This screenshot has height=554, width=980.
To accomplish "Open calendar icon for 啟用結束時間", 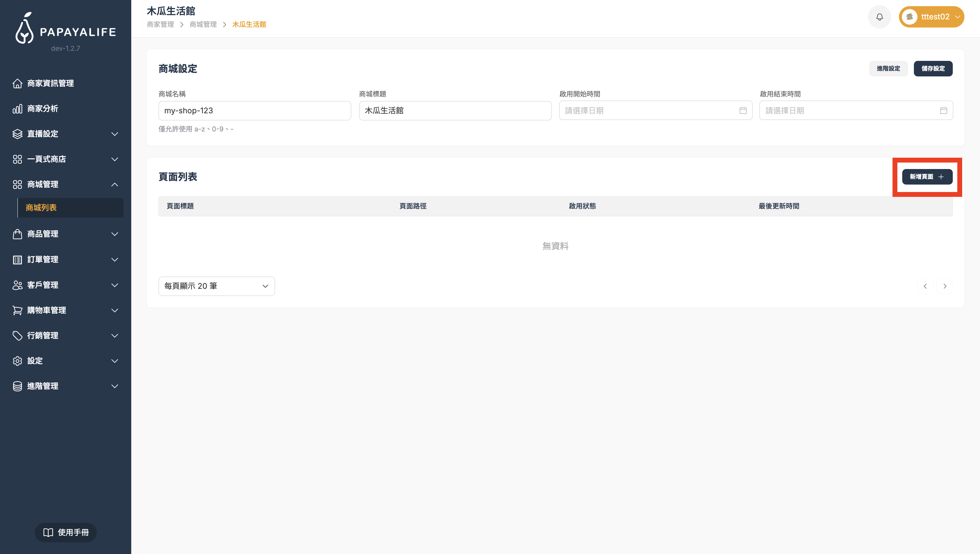I will (943, 110).
